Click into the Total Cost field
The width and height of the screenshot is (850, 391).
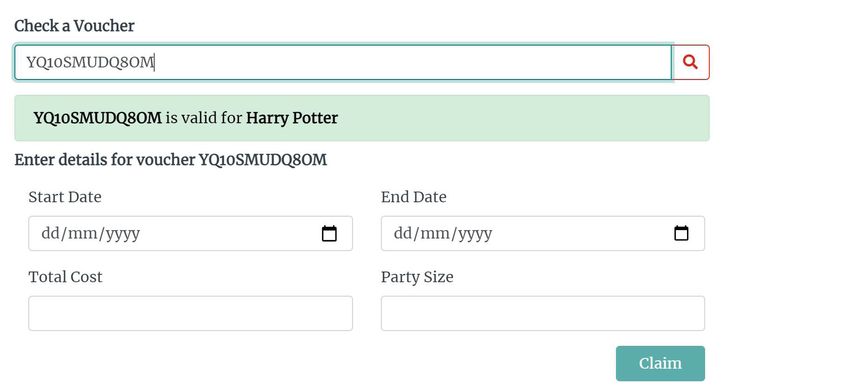click(x=190, y=313)
